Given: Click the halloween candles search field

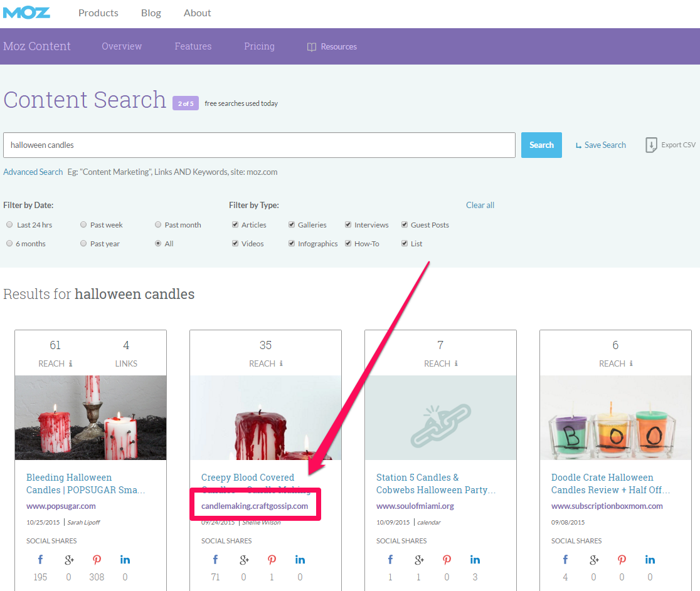Looking at the screenshot, I should [259, 145].
